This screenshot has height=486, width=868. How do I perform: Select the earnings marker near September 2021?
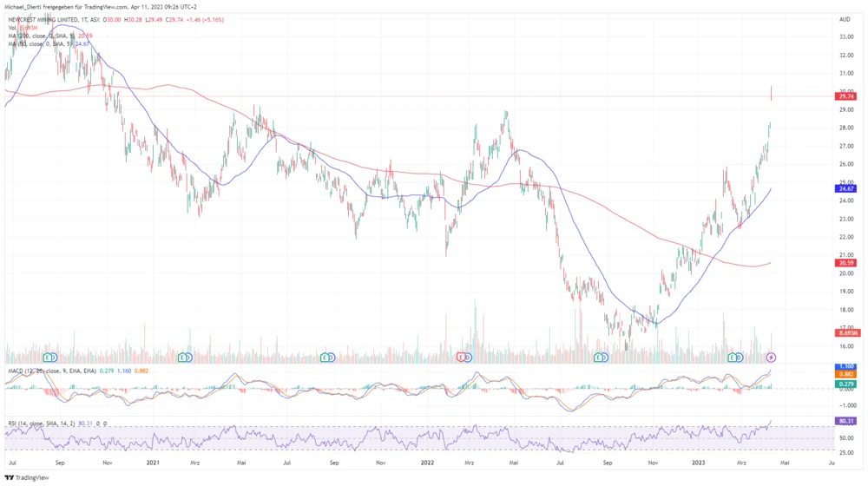click(x=327, y=358)
